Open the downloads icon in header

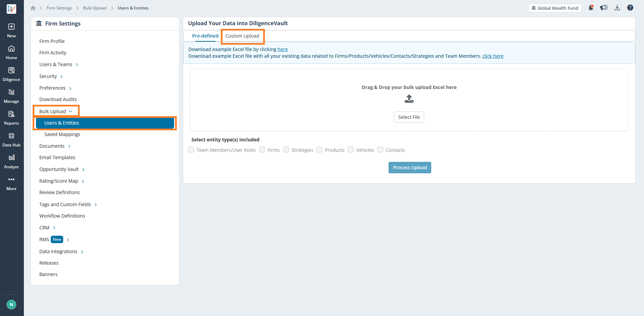[x=617, y=8]
